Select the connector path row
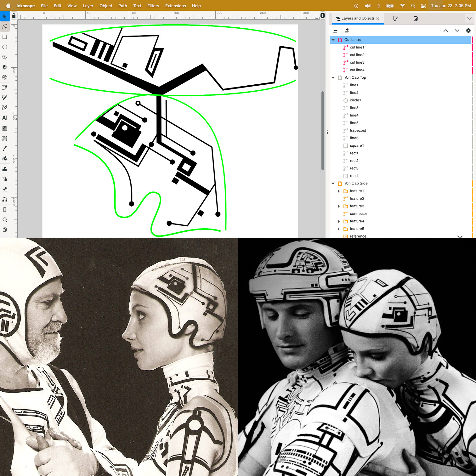This screenshot has height=476, width=476. pyautogui.click(x=400, y=214)
